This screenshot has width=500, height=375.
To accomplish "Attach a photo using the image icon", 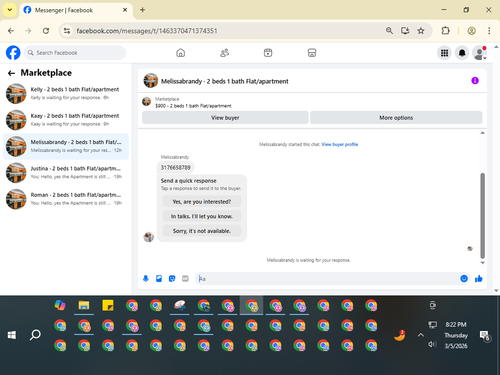I will click(159, 278).
